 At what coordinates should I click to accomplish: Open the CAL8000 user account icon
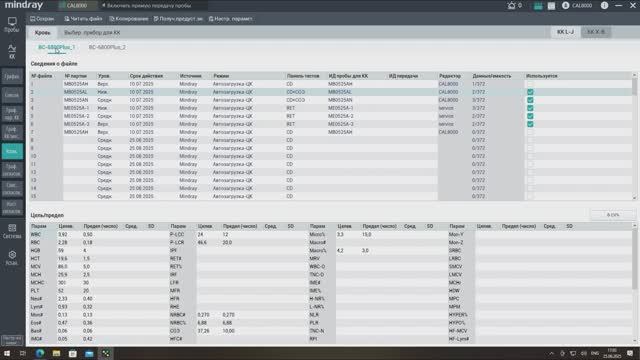click(565, 5)
